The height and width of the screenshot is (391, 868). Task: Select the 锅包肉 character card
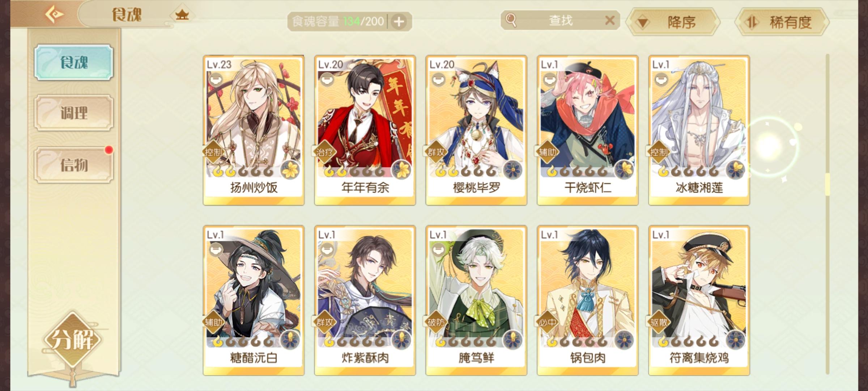[x=587, y=300]
